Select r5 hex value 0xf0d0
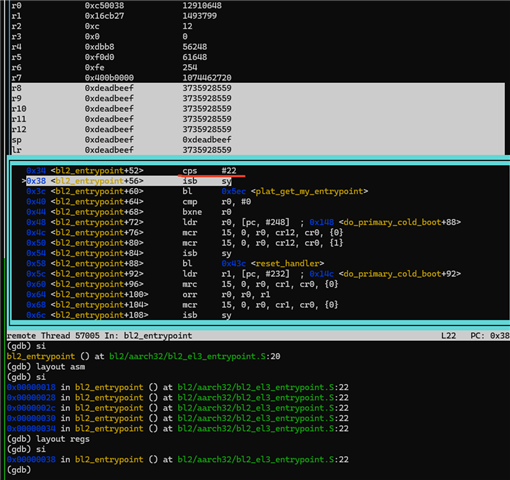510x480 pixels. pyautogui.click(x=99, y=57)
